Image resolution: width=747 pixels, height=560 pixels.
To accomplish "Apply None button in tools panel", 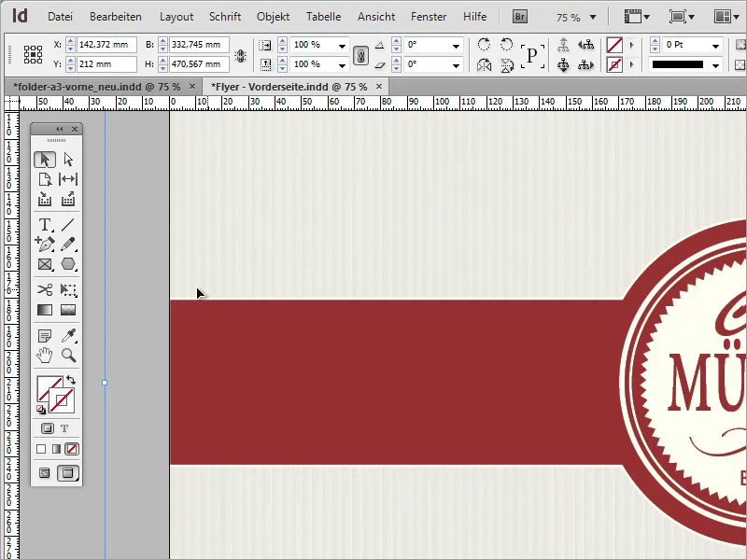I will point(72,449).
